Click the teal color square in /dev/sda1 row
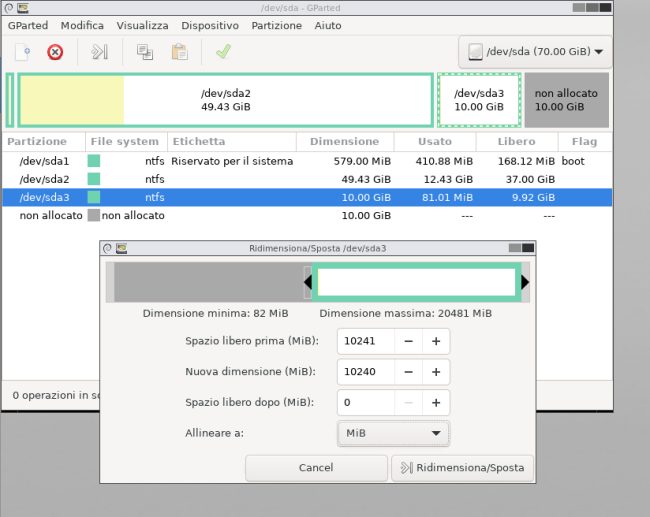The width and height of the screenshot is (650, 517). 94,161
